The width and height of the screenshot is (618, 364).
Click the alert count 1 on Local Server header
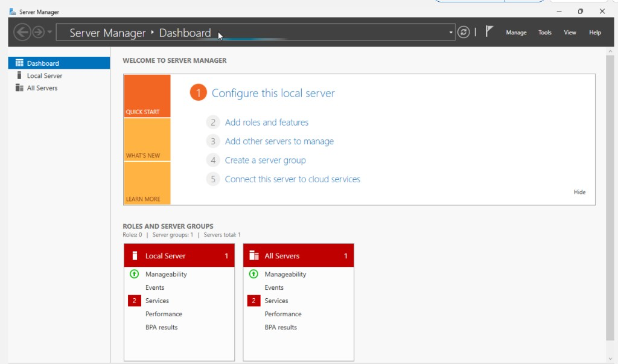click(x=226, y=256)
